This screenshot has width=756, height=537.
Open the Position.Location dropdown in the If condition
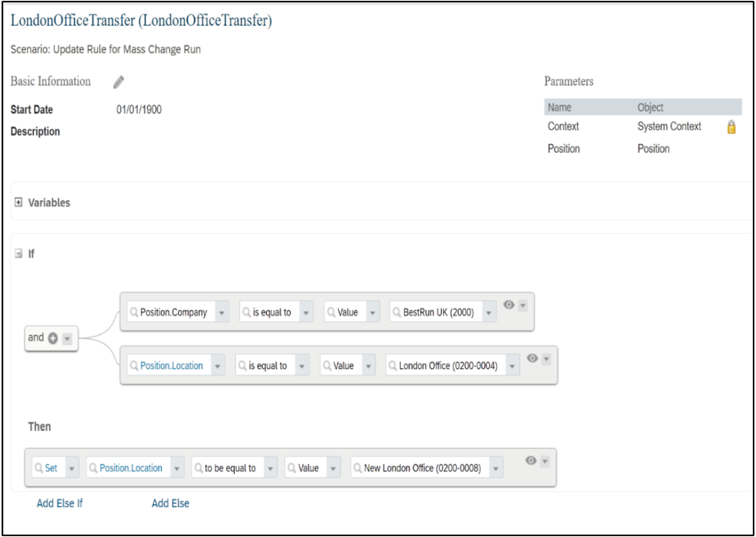tap(218, 366)
